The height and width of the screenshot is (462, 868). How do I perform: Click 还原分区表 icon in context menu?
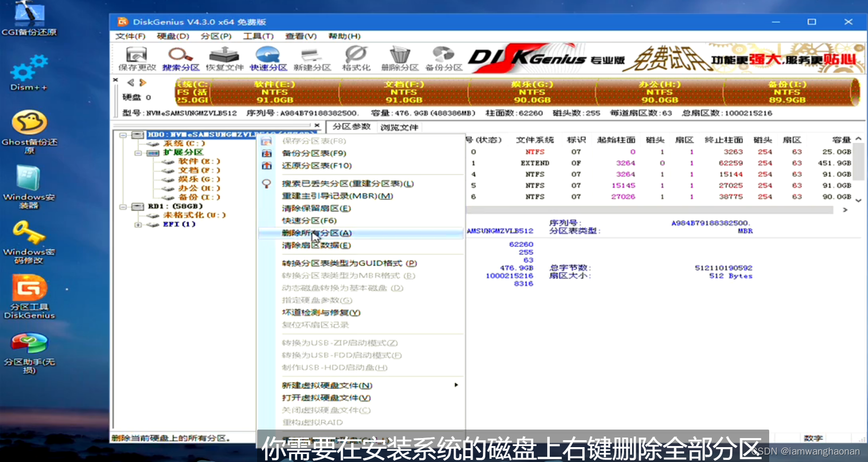[267, 165]
